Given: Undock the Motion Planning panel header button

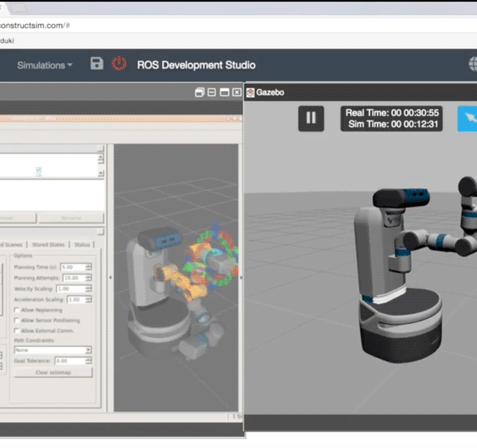Looking at the screenshot, I should click(101, 232).
